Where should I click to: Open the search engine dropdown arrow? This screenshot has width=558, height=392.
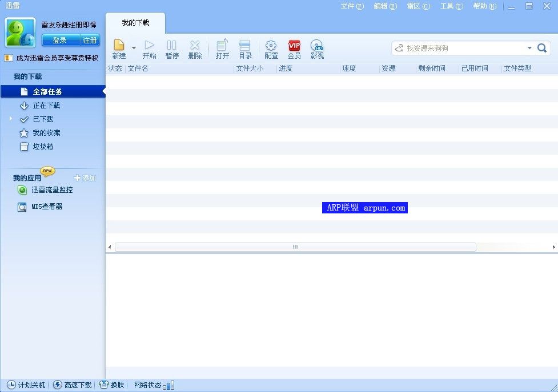(x=529, y=48)
